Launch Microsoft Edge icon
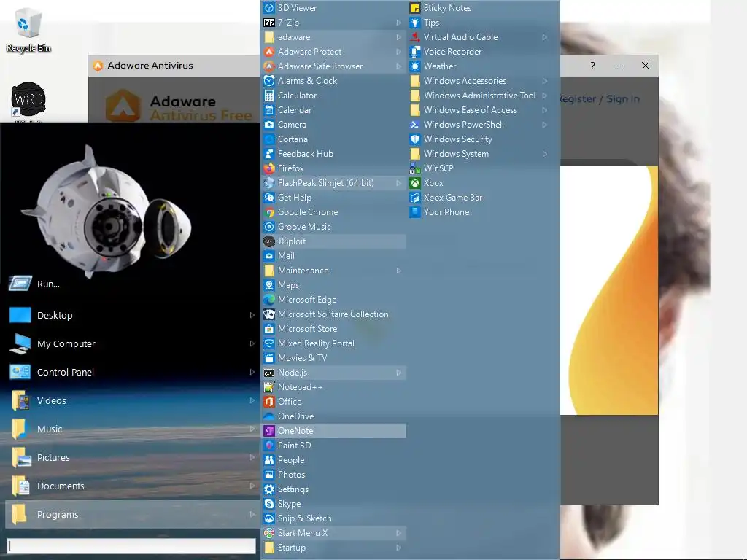The image size is (747, 560). coord(269,300)
